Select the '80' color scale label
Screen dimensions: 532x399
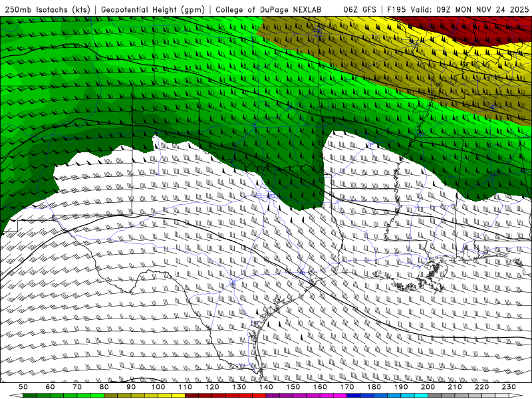pos(104,387)
